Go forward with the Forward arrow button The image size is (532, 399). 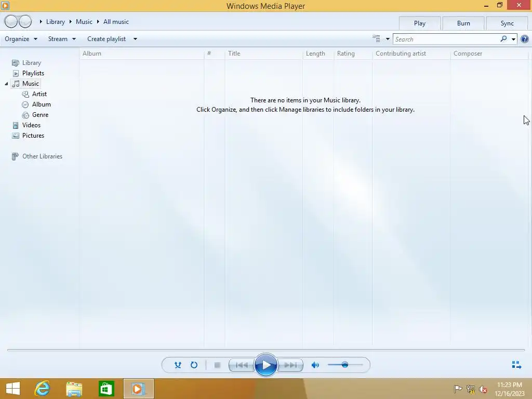[x=25, y=21]
